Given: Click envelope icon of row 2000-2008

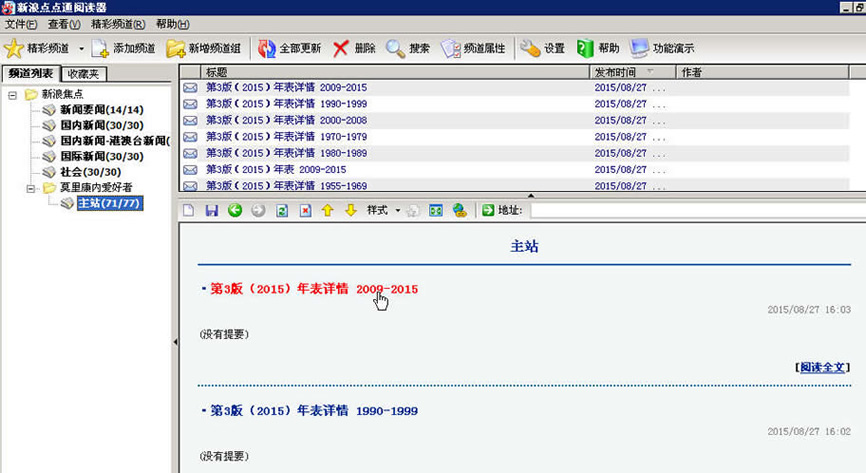Looking at the screenshot, I should click(190, 120).
